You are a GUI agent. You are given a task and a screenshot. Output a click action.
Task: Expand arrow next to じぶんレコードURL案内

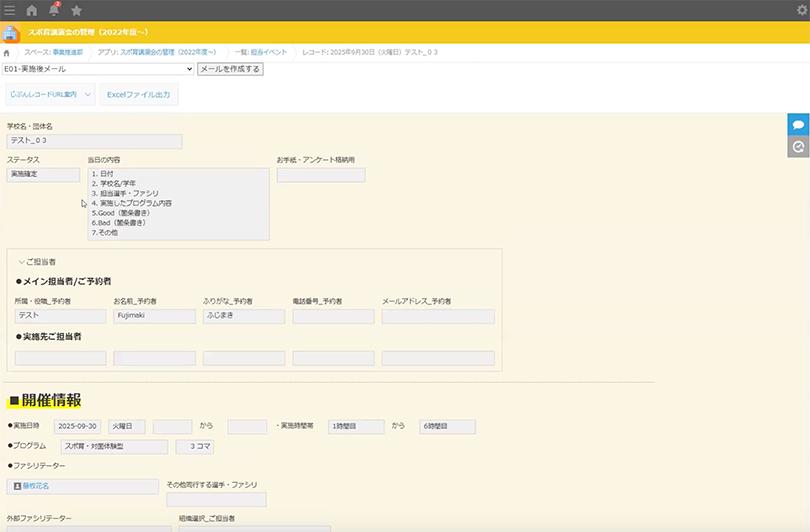pyautogui.click(x=88, y=95)
